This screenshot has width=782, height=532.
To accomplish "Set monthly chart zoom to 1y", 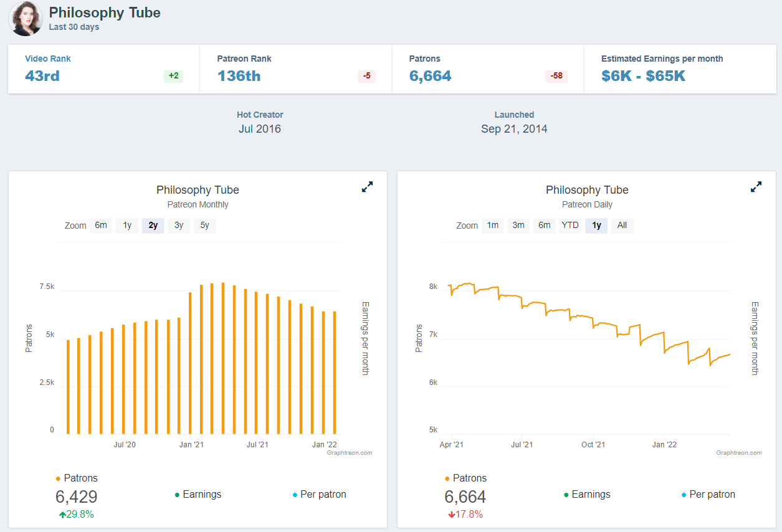I will (127, 226).
